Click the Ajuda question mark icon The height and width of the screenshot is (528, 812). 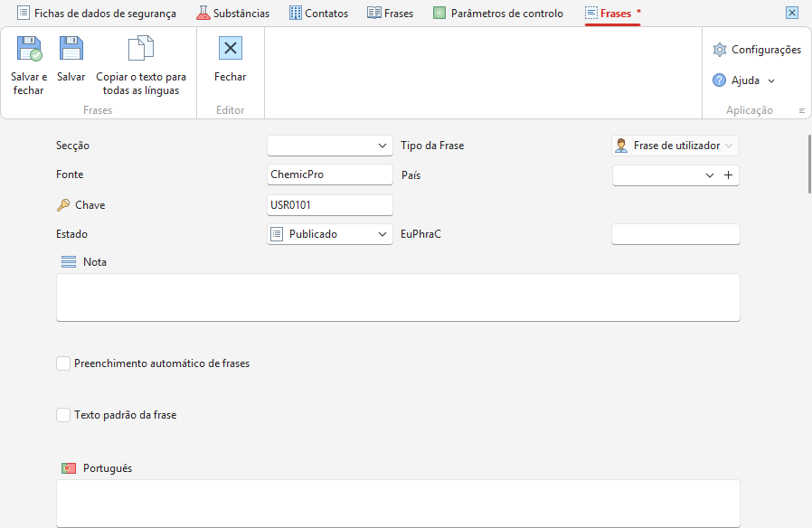[x=719, y=80]
